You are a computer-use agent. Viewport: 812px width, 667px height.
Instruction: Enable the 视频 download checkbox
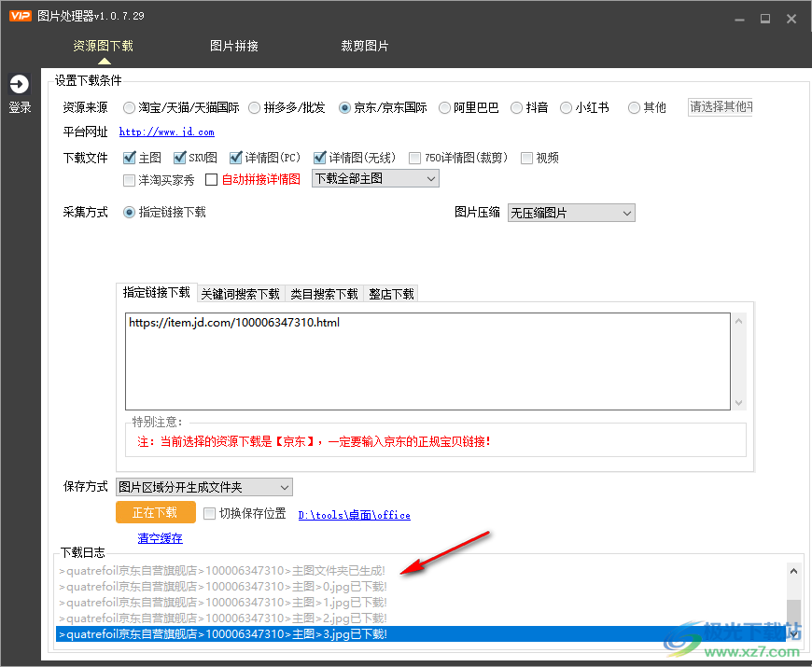[x=527, y=158]
